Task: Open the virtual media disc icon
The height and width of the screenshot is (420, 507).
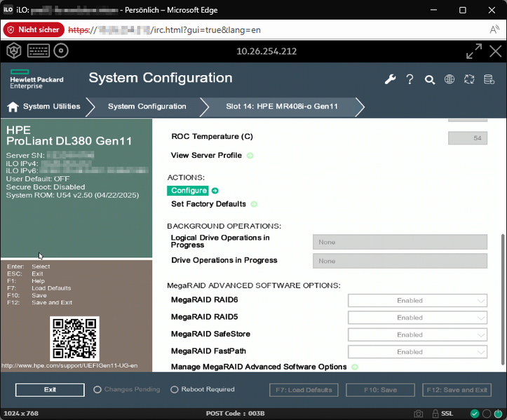Action: point(61,50)
